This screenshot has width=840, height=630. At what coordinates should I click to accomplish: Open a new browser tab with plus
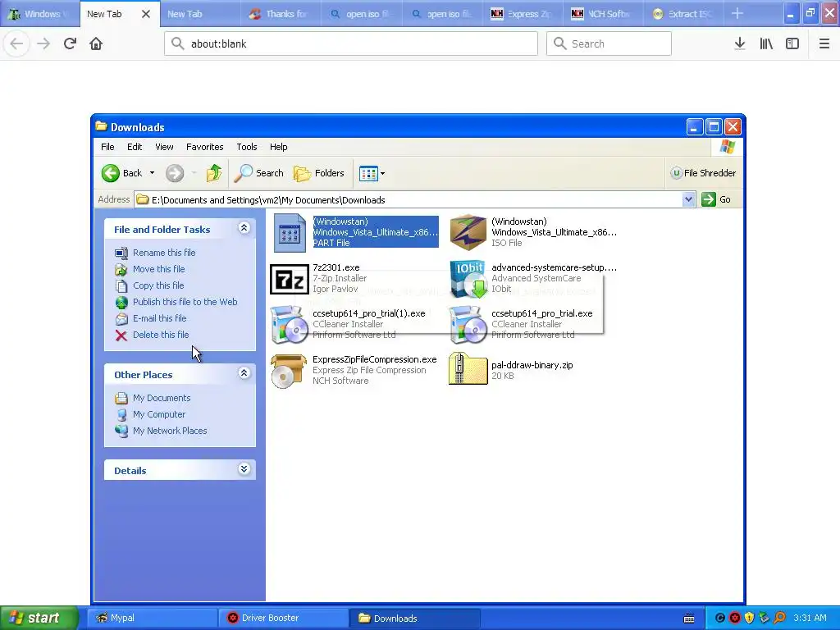[x=737, y=14]
